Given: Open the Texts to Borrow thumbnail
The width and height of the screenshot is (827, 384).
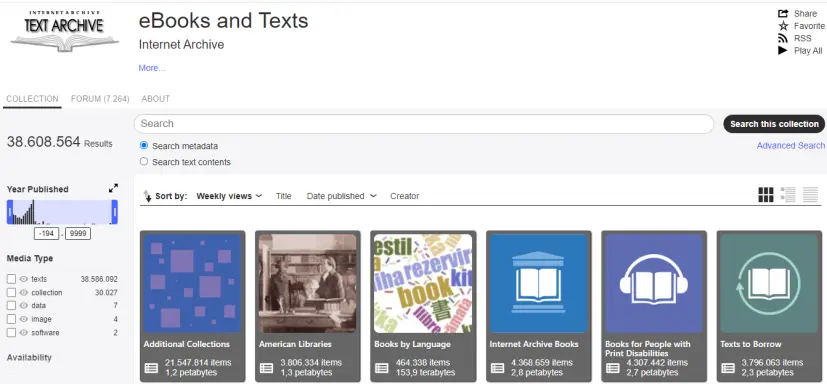Looking at the screenshot, I should [769, 283].
